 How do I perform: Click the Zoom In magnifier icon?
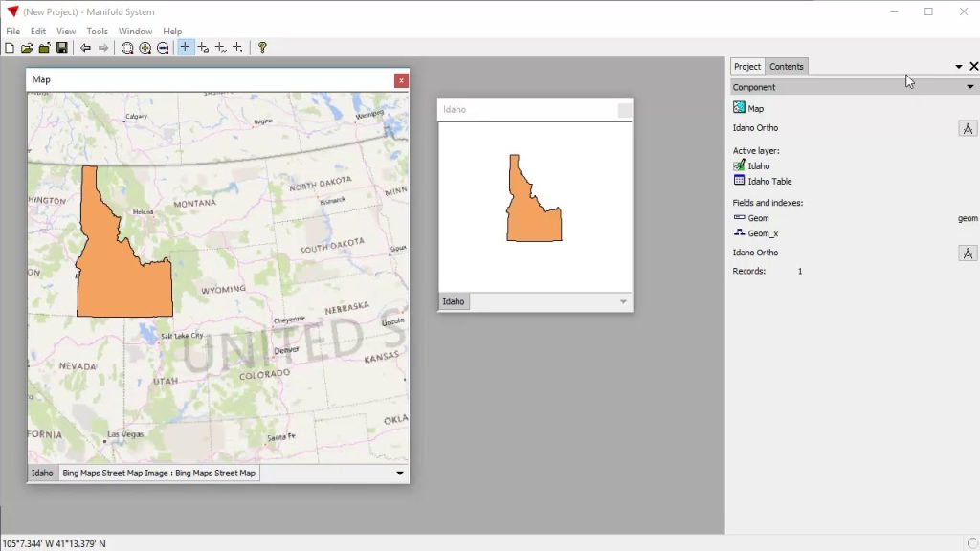click(x=145, y=48)
